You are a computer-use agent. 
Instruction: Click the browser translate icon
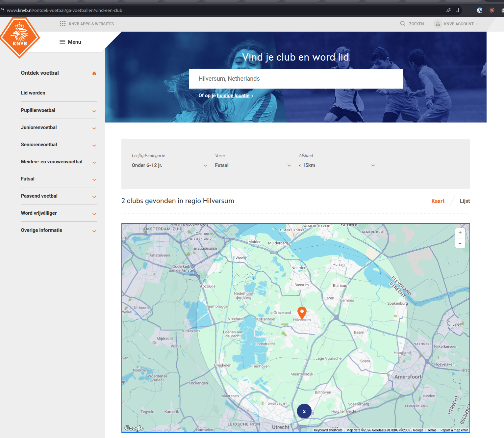coord(448,10)
